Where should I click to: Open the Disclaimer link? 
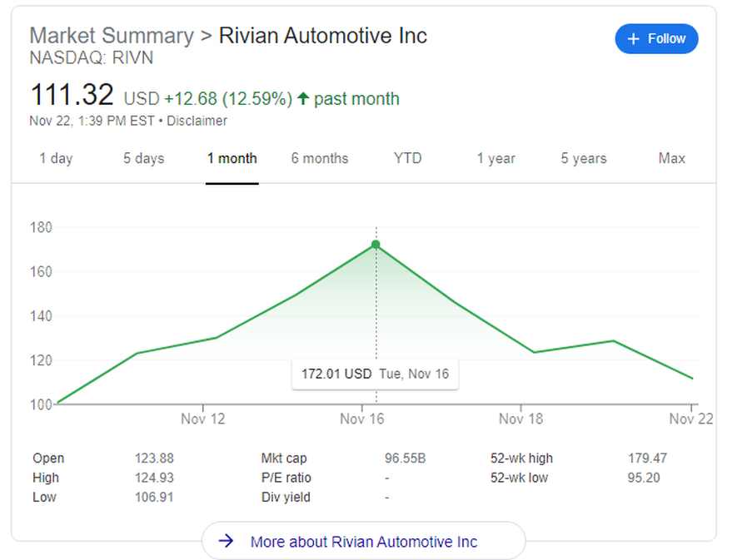tap(197, 121)
